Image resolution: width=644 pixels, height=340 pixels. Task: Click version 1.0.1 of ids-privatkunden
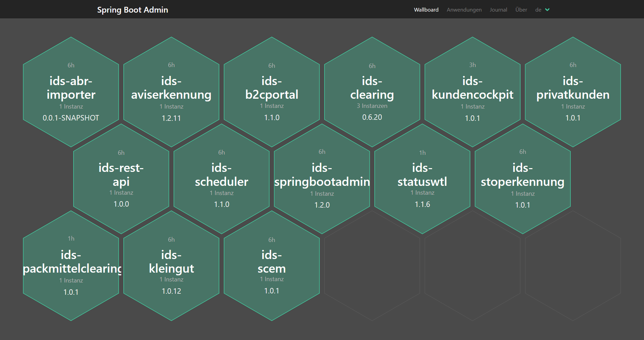click(573, 118)
